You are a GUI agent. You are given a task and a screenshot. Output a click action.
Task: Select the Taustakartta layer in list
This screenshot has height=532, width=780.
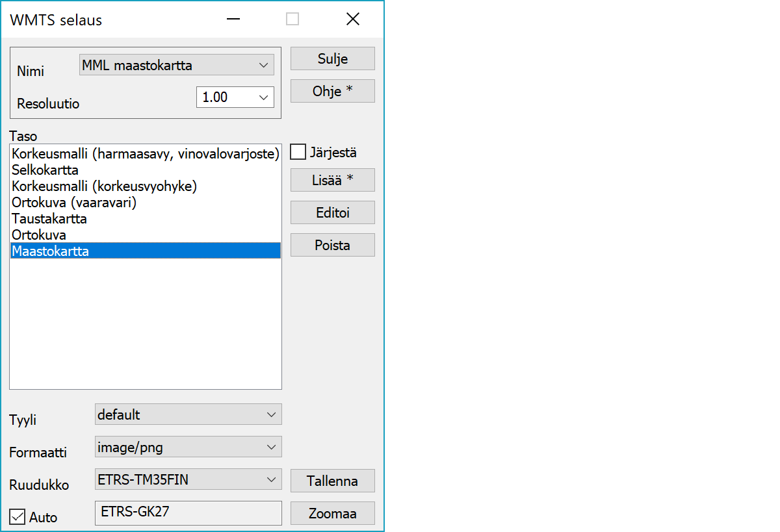click(49, 219)
